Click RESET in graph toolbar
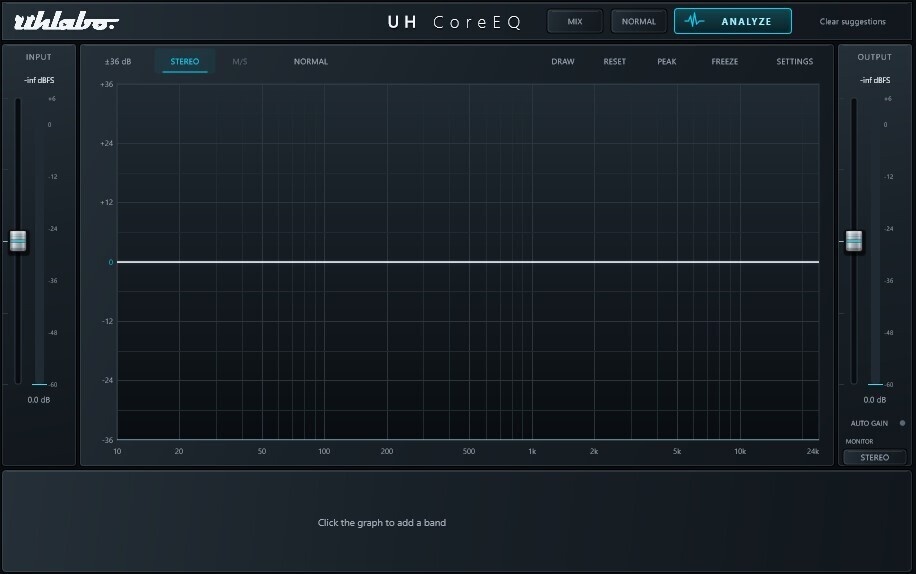Screen dimensions: 916x574 [615, 61]
